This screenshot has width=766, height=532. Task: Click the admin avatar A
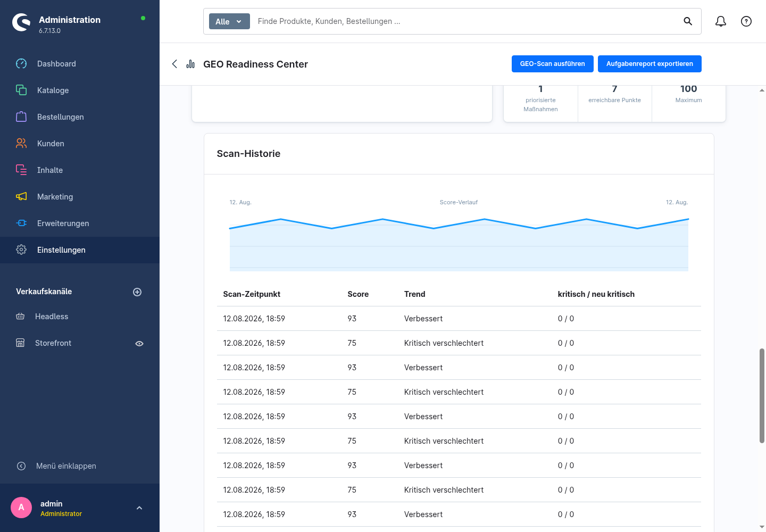[x=21, y=508]
